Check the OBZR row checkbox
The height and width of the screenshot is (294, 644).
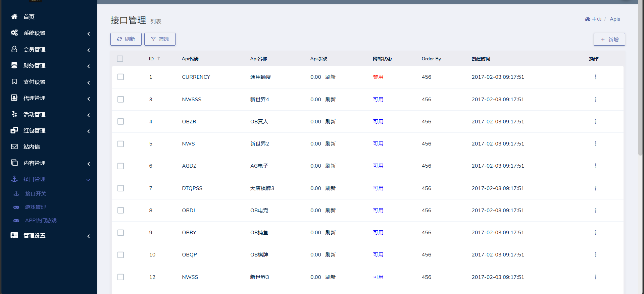point(120,121)
